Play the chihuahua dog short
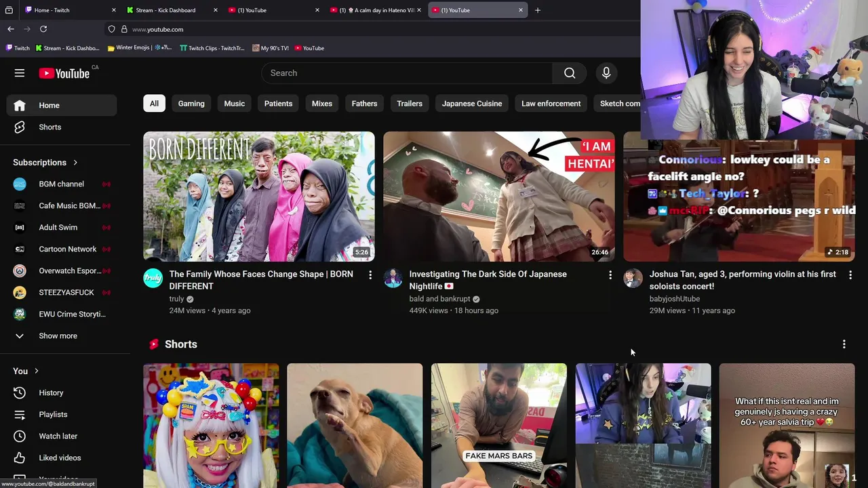Screen dimensions: 868x488 [x=355, y=426]
